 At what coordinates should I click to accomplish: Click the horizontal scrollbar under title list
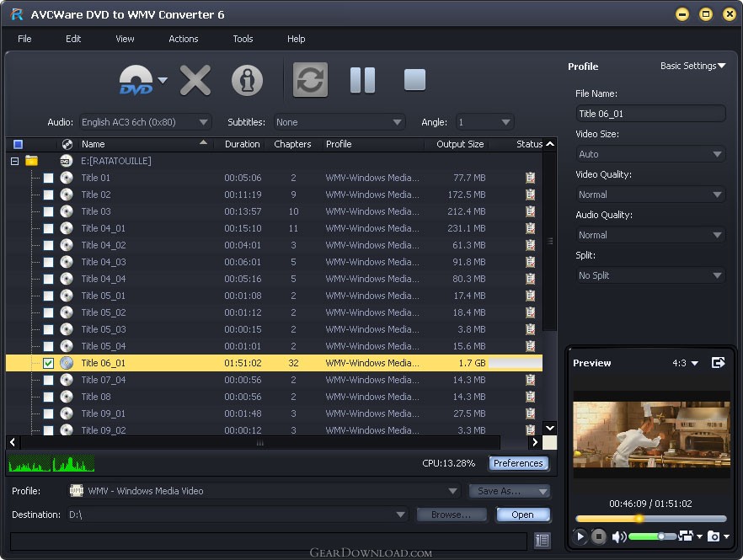(x=260, y=442)
